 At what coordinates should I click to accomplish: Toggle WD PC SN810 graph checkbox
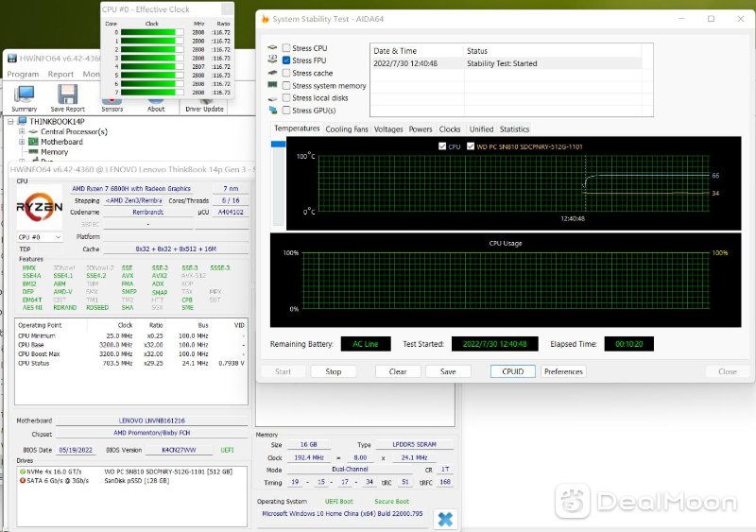[x=471, y=146]
